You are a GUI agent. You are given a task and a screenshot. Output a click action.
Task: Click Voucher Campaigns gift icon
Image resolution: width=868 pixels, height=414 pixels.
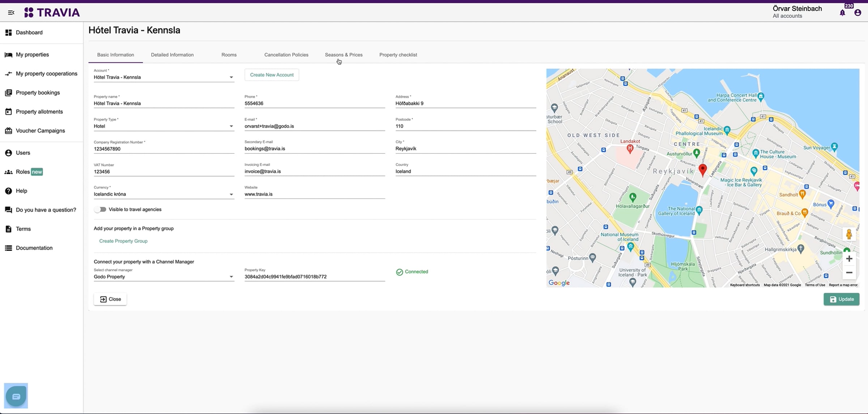pyautogui.click(x=8, y=131)
